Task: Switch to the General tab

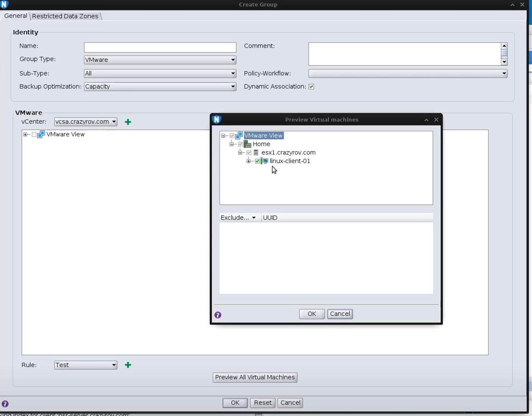Action: (x=16, y=16)
